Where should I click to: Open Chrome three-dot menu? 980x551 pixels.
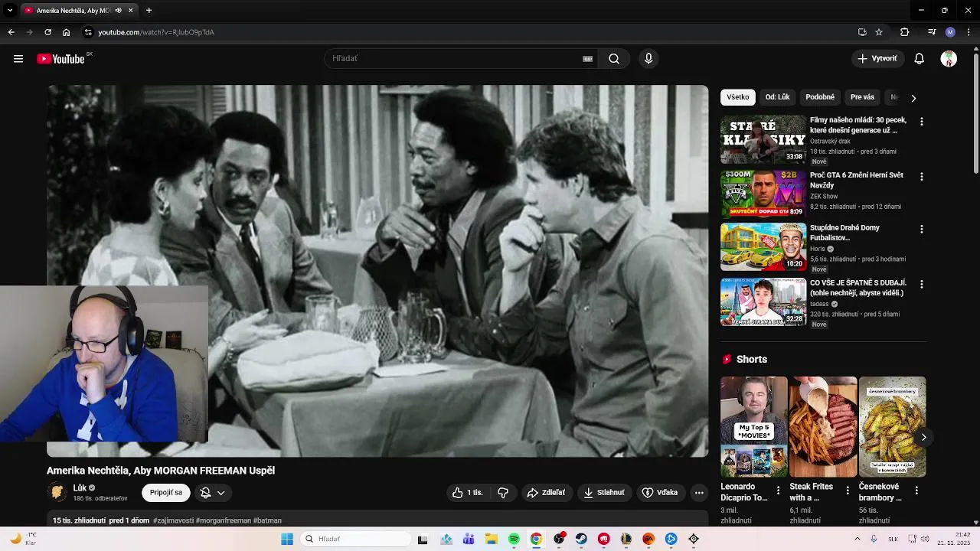click(x=969, y=32)
